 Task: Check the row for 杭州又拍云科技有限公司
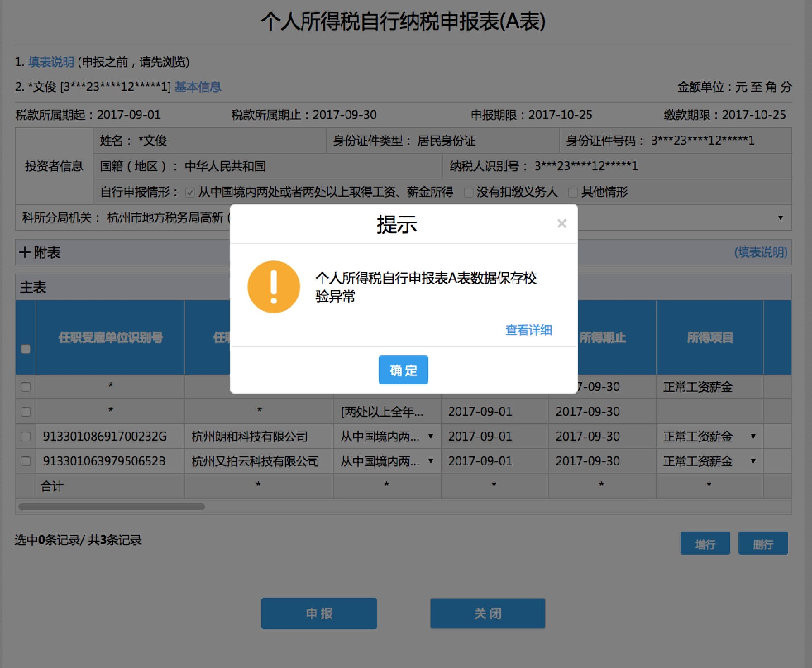26,461
